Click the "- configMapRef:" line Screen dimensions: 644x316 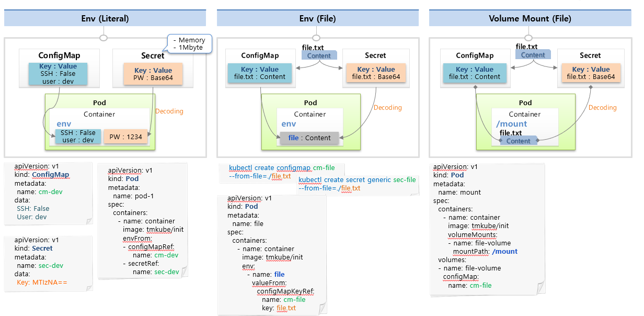[148, 246]
